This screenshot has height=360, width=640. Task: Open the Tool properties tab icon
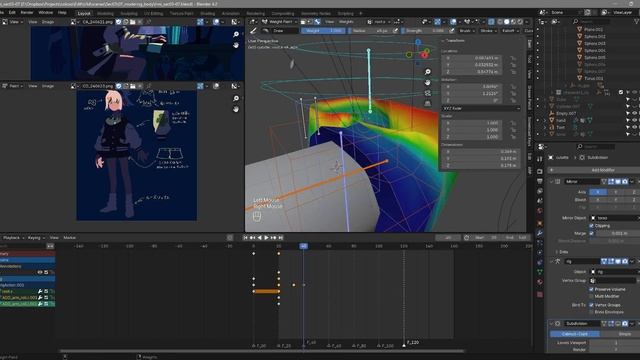tap(540, 159)
